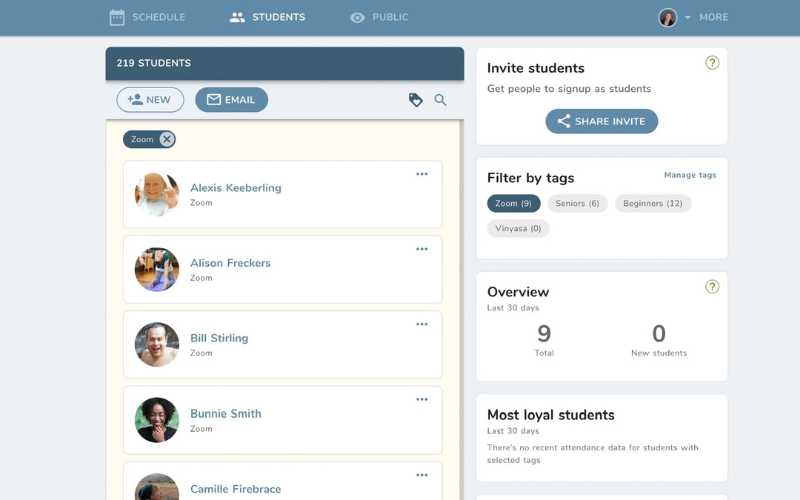
Task: Click the help icon in Overview card
Action: [x=712, y=287]
